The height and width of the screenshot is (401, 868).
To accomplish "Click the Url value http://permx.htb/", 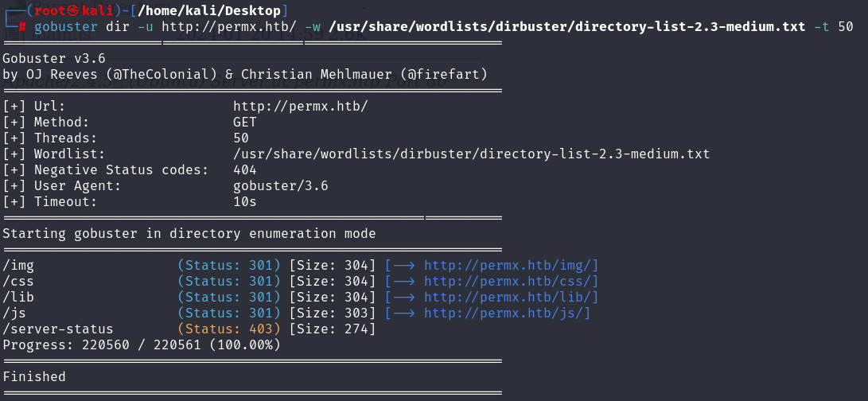I will tap(300, 107).
